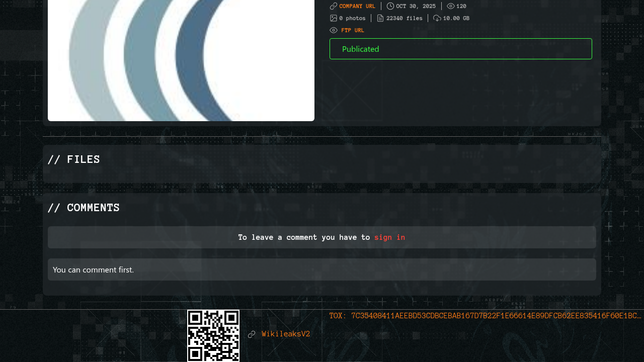Click the clock icon next to the date

click(x=390, y=6)
